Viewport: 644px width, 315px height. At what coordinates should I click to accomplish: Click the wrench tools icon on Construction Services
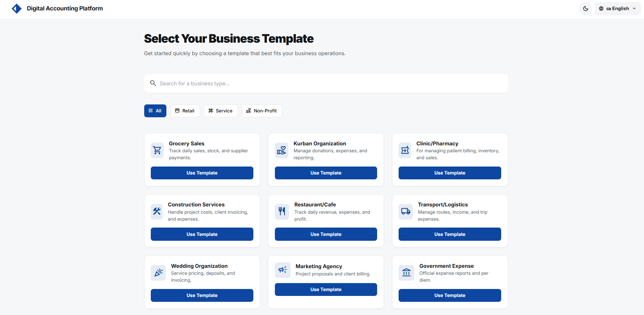(x=157, y=212)
